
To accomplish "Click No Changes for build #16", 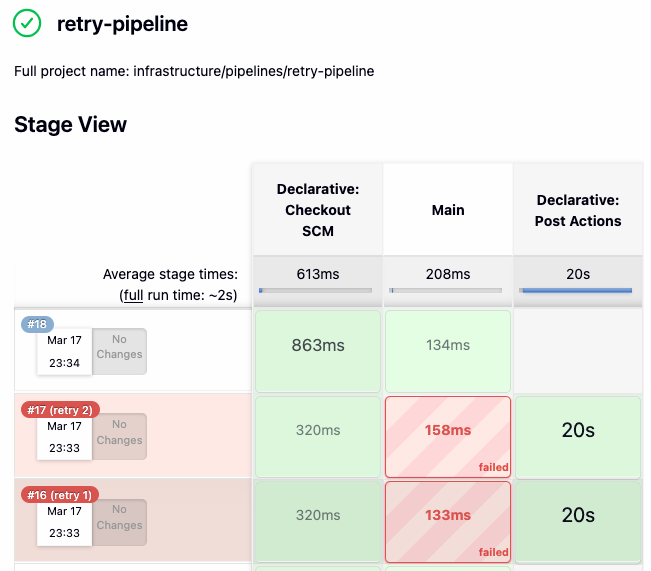I will pyautogui.click(x=120, y=518).
